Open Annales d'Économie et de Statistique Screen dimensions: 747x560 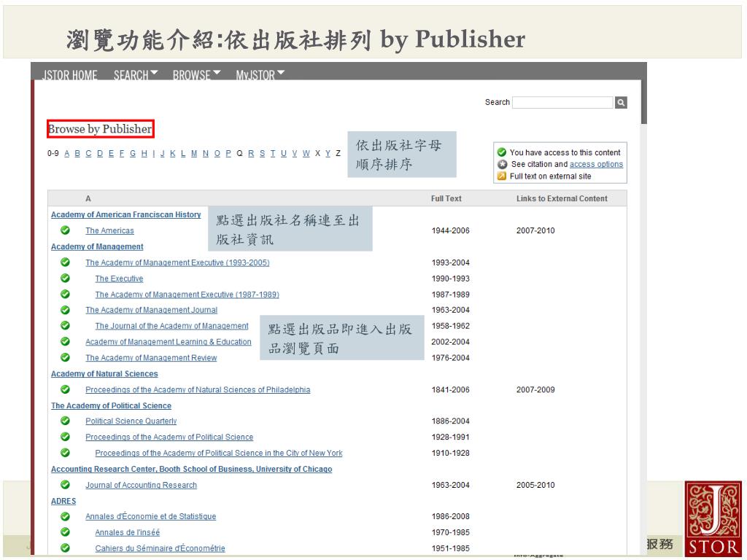click(150, 516)
